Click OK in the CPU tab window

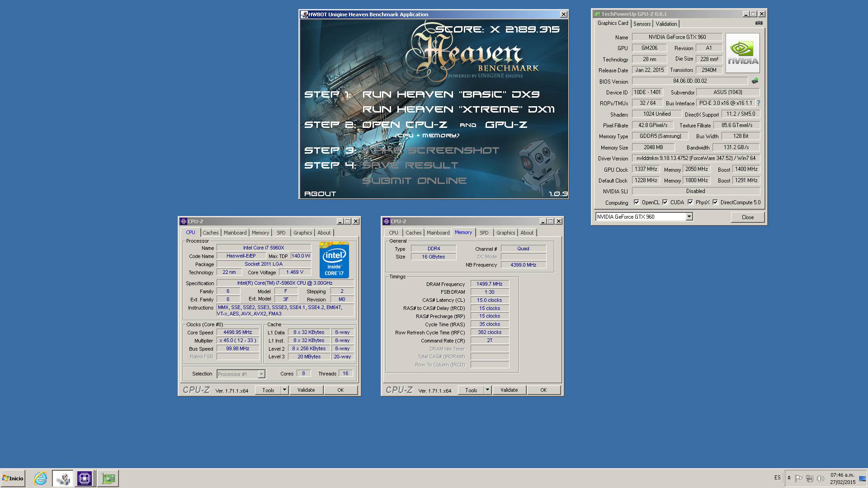click(340, 390)
